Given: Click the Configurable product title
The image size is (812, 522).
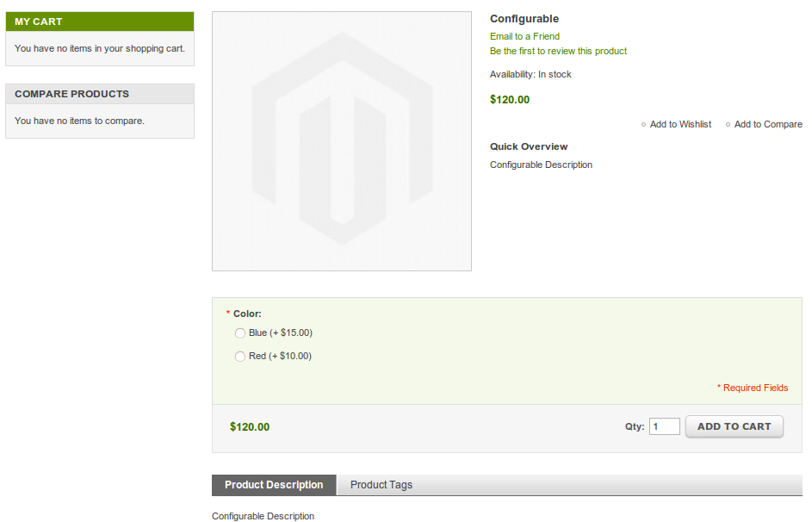Looking at the screenshot, I should 524,19.
